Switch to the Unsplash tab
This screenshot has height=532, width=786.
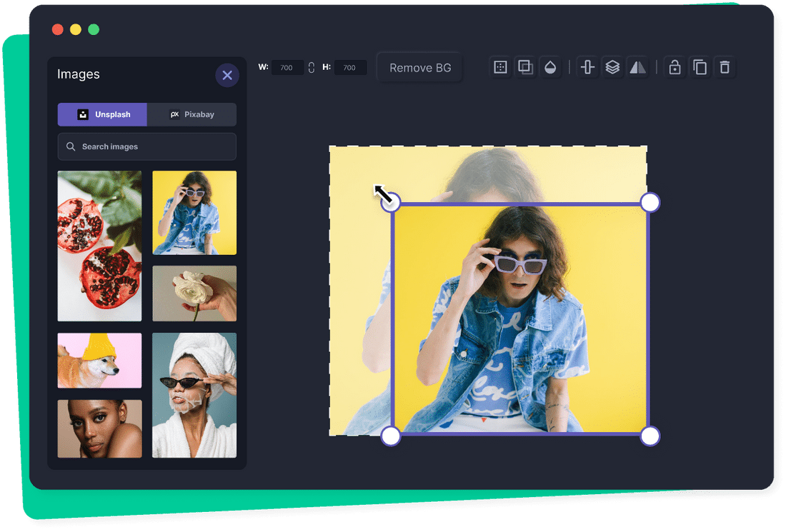tap(102, 114)
